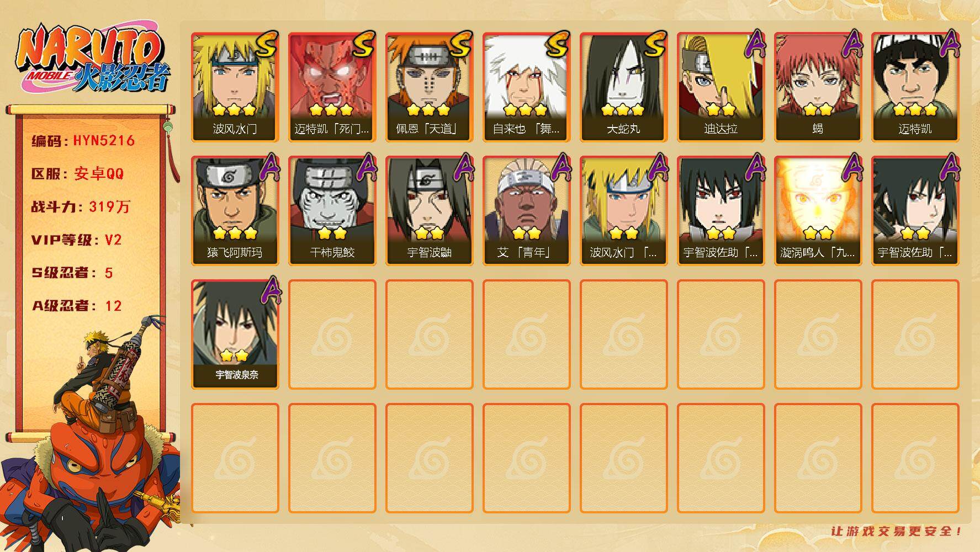This screenshot has height=552, width=980.
Task: Open the 迈特凯「死门」red ninja card
Action: click(x=332, y=87)
